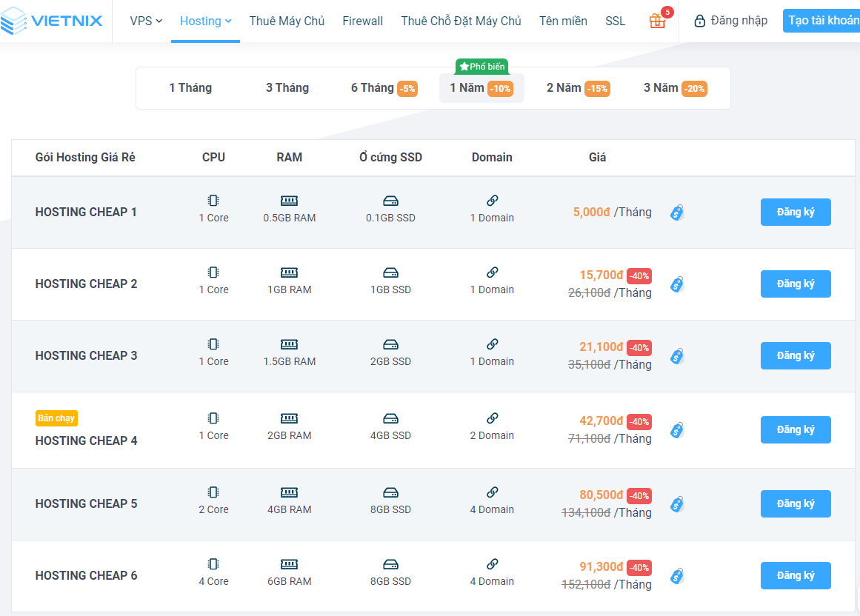This screenshot has height=616, width=860.
Task: Click the price tag icon for Hosting Cheap 5
Action: (x=677, y=503)
